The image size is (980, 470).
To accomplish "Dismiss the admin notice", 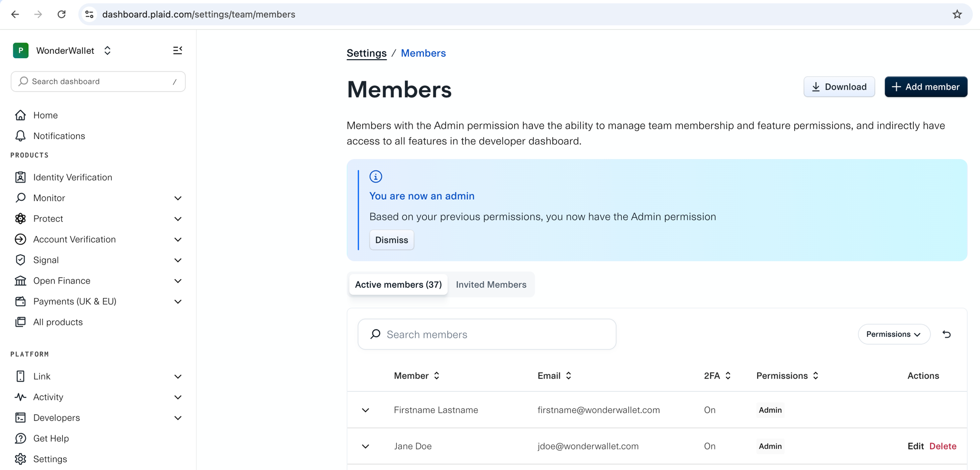I will click(x=392, y=240).
